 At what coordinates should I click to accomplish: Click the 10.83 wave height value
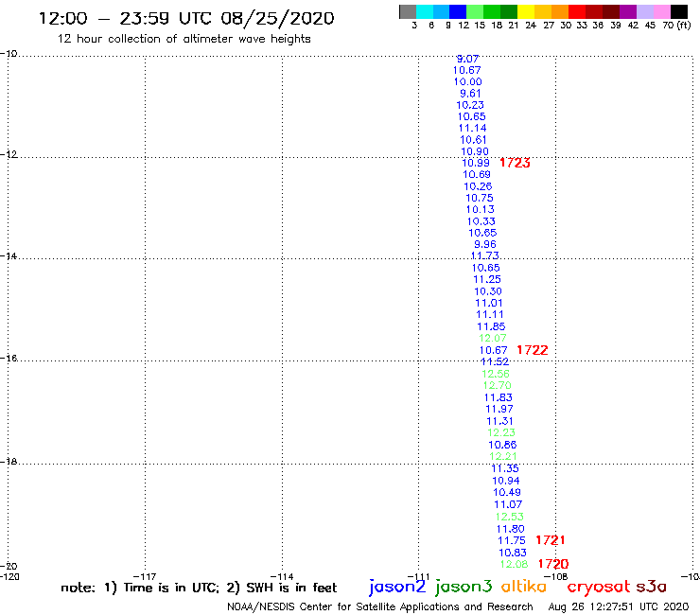(x=513, y=553)
